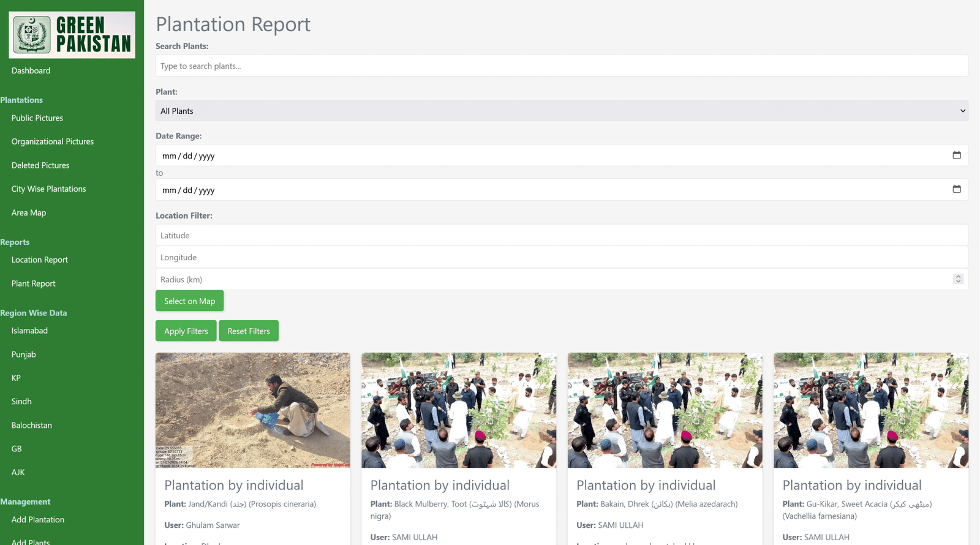
Task: Select GB region
Action: (x=17, y=449)
